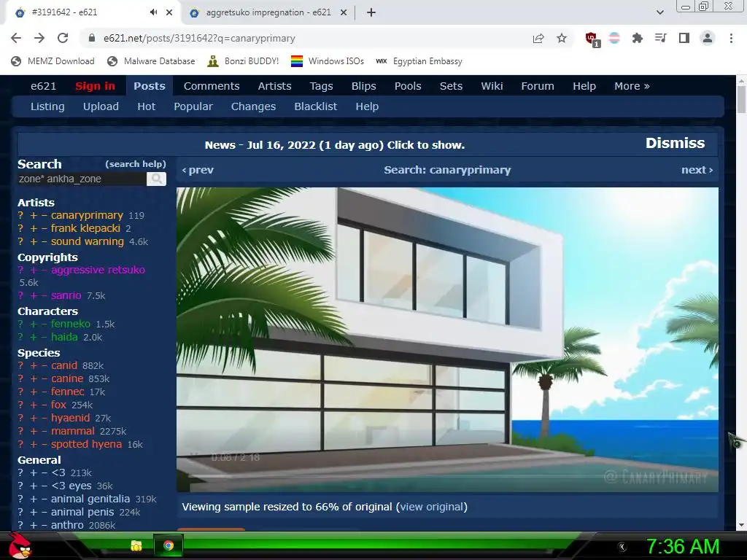Bookmark this tab with the star icon
Screen dimensions: 747x560
tap(562, 38)
